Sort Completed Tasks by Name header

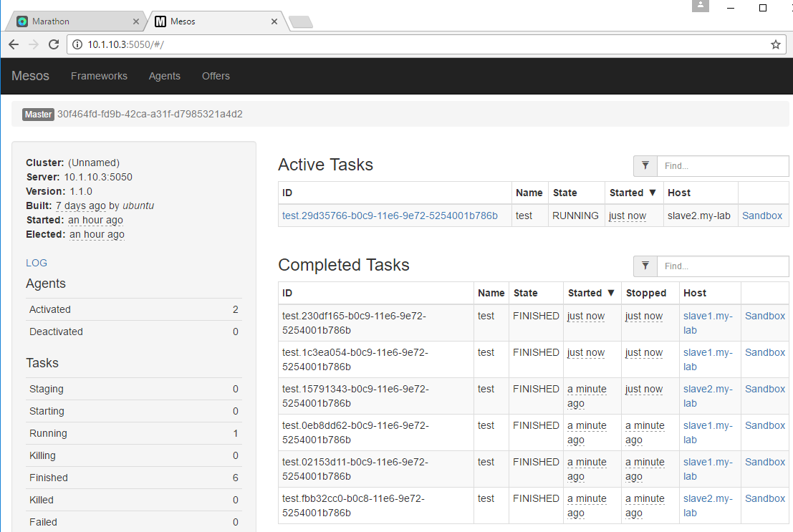point(491,293)
